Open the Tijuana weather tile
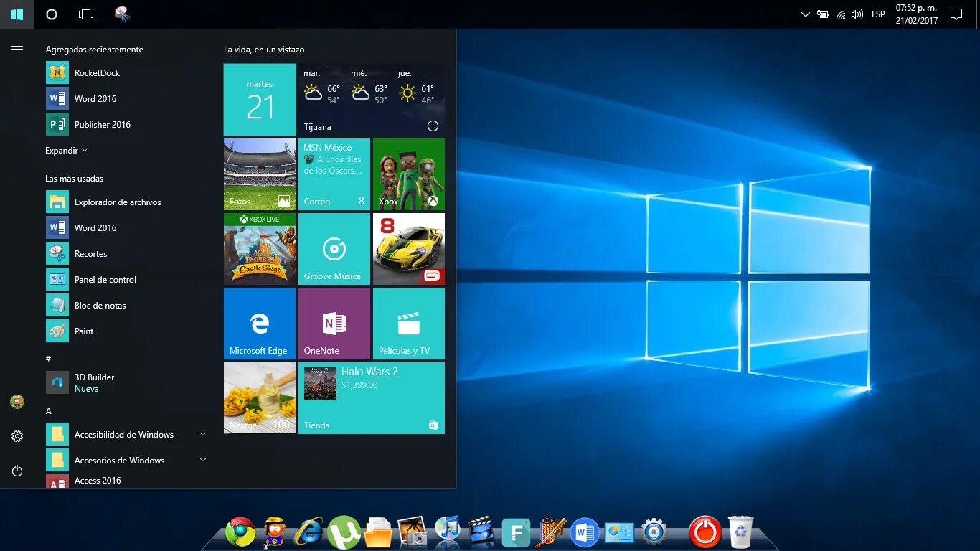 pyautogui.click(x=372, y=100)
